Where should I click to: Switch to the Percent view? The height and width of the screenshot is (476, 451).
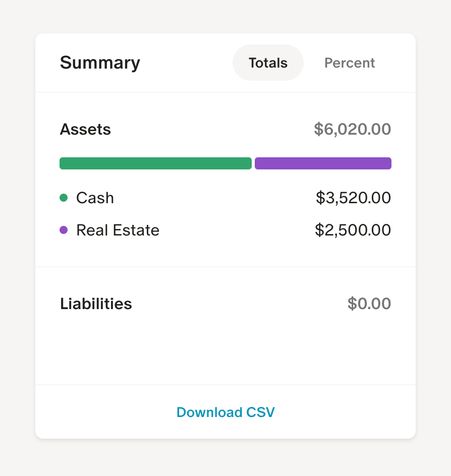click(x=349, y=63)
